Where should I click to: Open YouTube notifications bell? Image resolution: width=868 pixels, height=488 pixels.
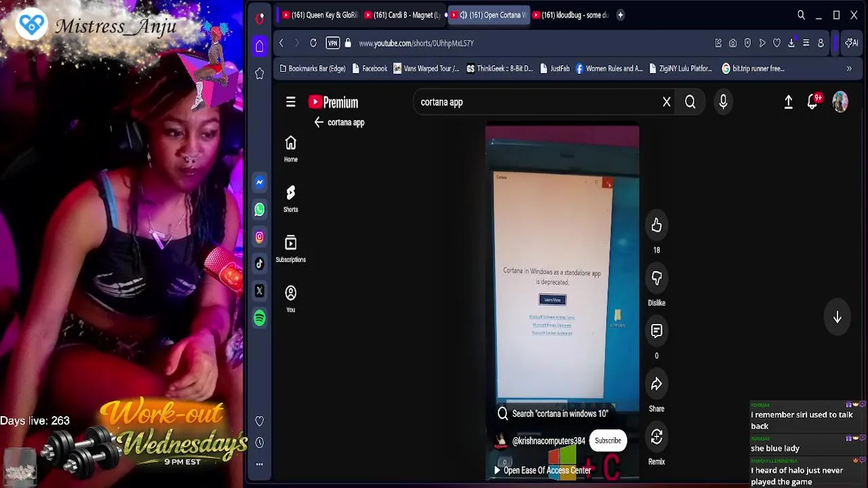(x=813, y=102)
